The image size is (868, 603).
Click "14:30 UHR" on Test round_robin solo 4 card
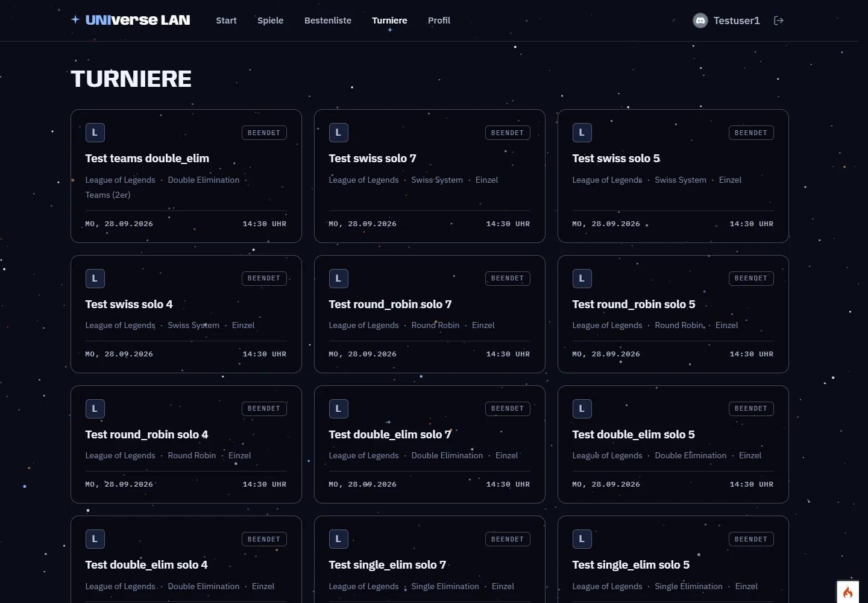(x=265, y=485)
